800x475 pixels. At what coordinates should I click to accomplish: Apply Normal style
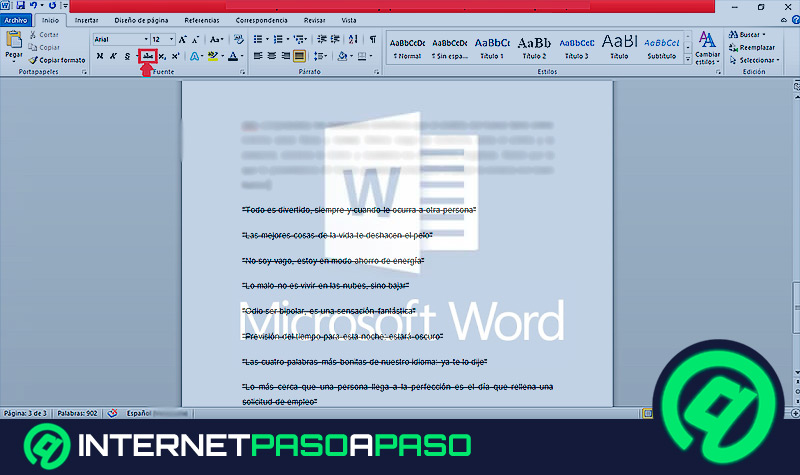(x=407, y=48)
